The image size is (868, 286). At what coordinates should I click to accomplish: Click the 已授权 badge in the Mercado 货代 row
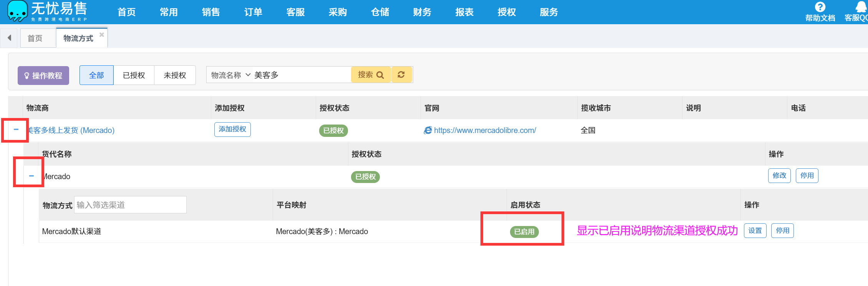pyautogui.click(x=365, y=176)
